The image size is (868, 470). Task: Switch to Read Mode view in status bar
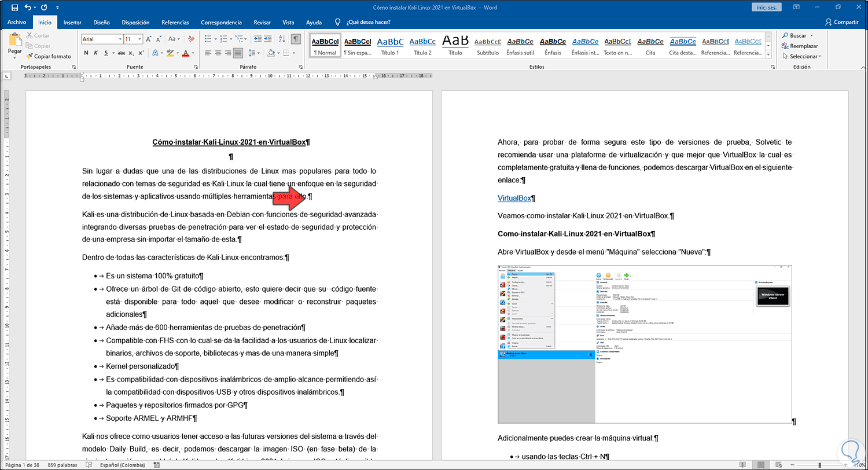click(x=743, y=465)
